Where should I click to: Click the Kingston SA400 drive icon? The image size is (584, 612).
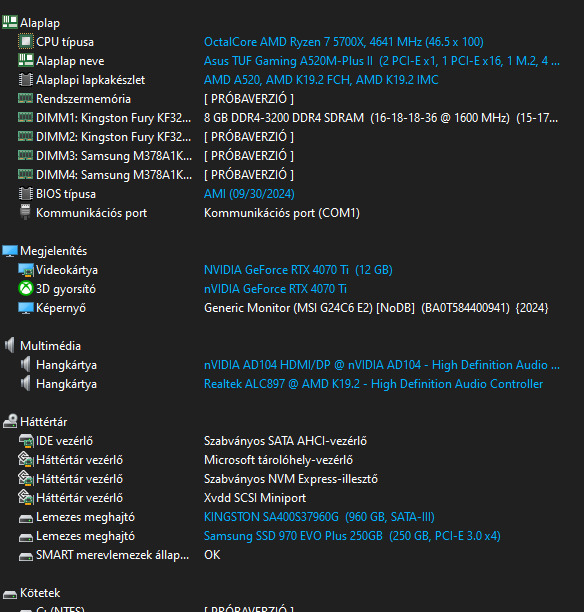click(26, 518)
